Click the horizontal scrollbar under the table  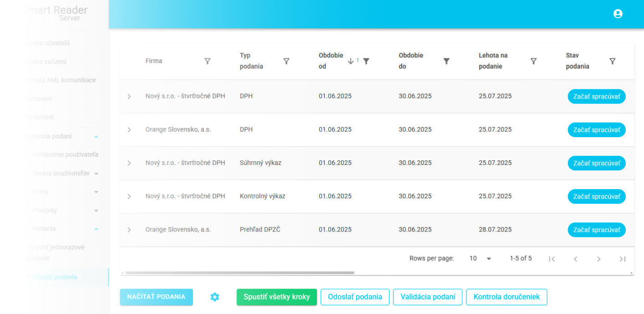point(240,273)
